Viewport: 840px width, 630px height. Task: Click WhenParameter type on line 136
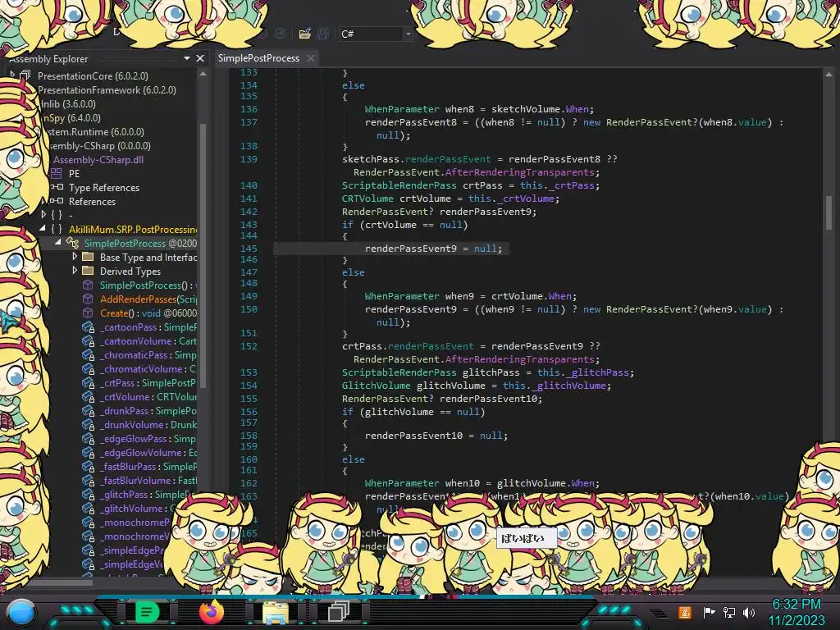coord(402,109)
